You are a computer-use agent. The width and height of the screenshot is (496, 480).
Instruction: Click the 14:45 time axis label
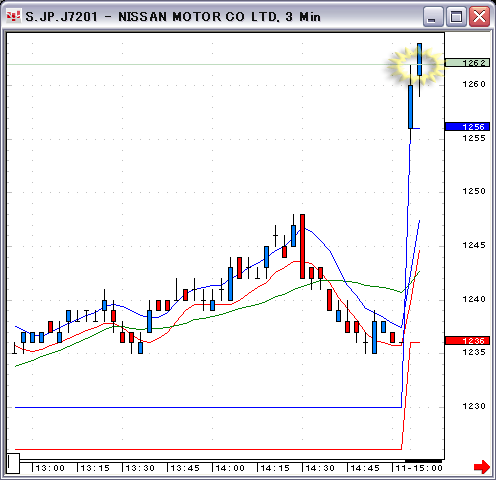coord(365,468)
